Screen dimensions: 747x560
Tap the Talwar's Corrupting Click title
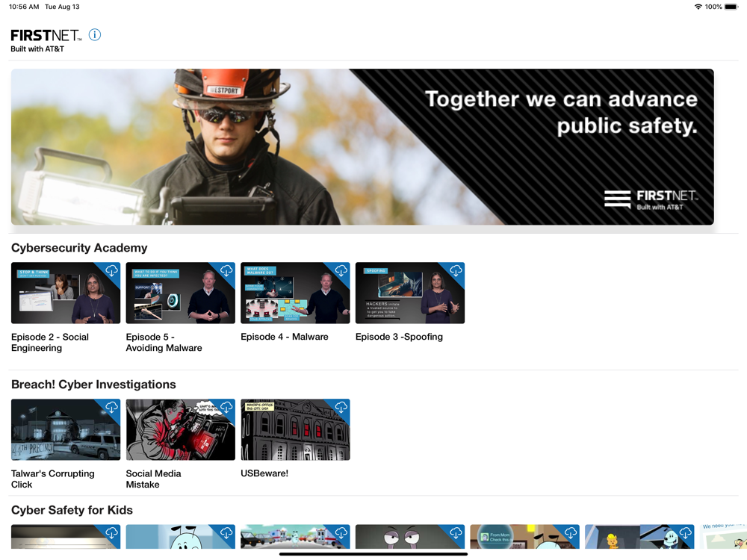pyautogui.click(x=52, y=479)
